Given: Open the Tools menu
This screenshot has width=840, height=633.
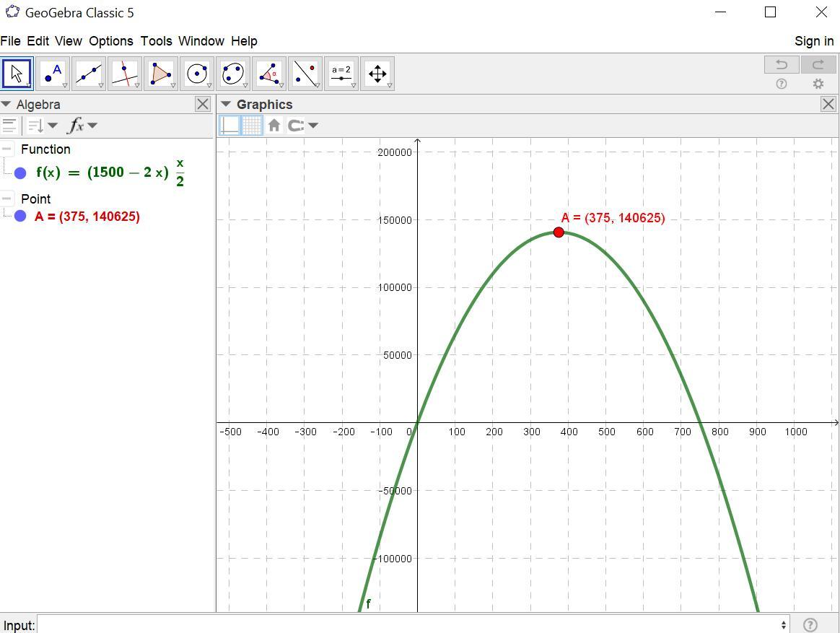Looking at the screenshot, I should point(156,41).
